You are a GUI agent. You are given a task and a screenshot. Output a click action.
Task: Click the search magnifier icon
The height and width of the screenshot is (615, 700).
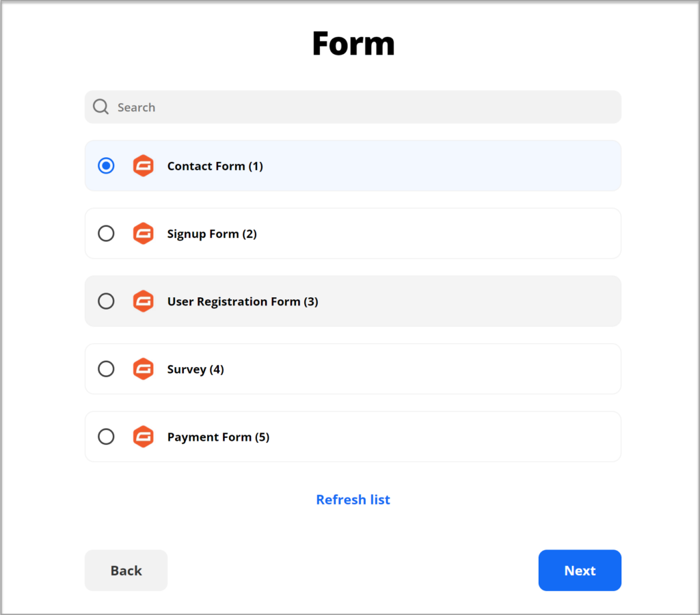100,107
